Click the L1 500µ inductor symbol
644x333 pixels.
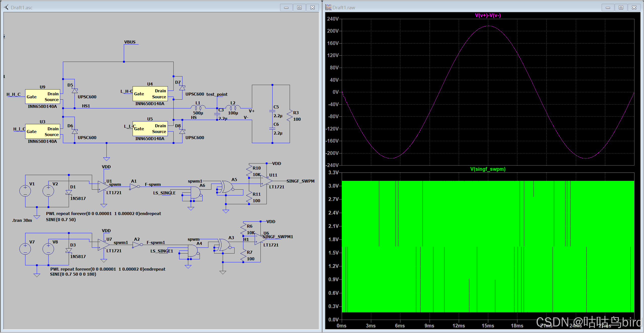tap(198, 108)
